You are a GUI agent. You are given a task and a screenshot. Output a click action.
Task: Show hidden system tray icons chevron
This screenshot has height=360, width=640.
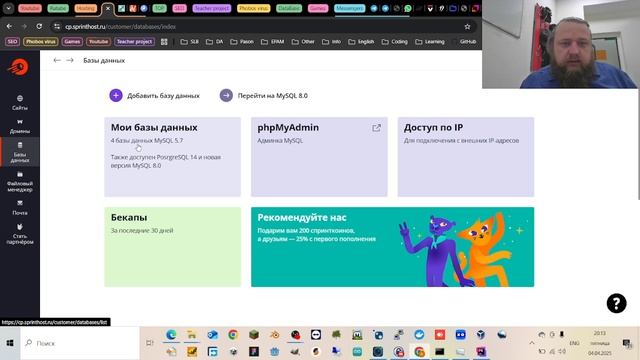[x=532, y=343]
